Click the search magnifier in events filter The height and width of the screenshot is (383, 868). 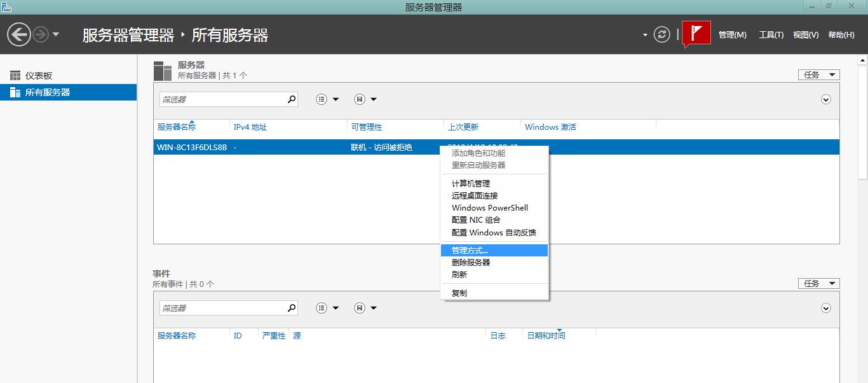click(292, 308)
